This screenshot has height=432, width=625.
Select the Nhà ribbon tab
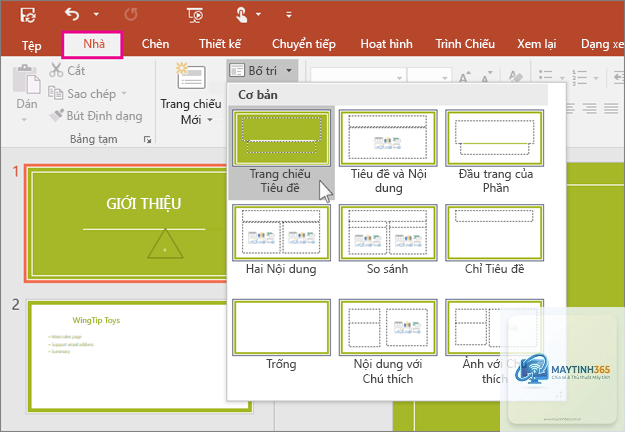94,44
